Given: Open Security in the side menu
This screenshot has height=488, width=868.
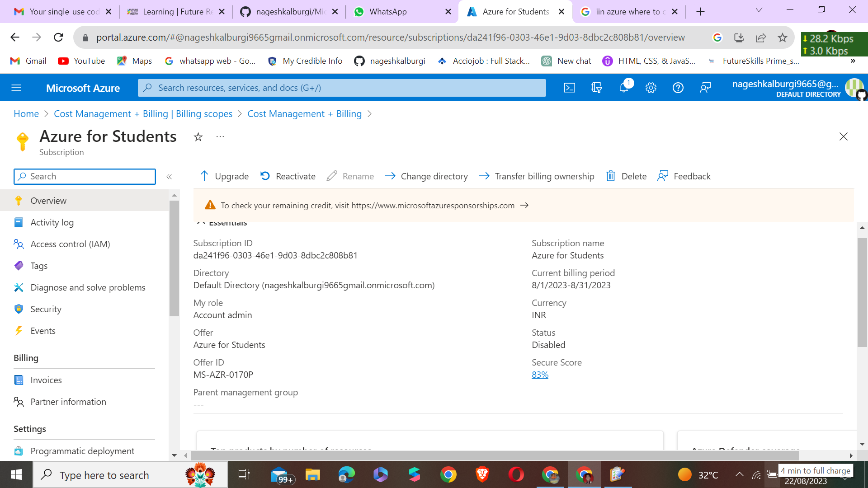Looking at the screenshot, I should 84,309.
